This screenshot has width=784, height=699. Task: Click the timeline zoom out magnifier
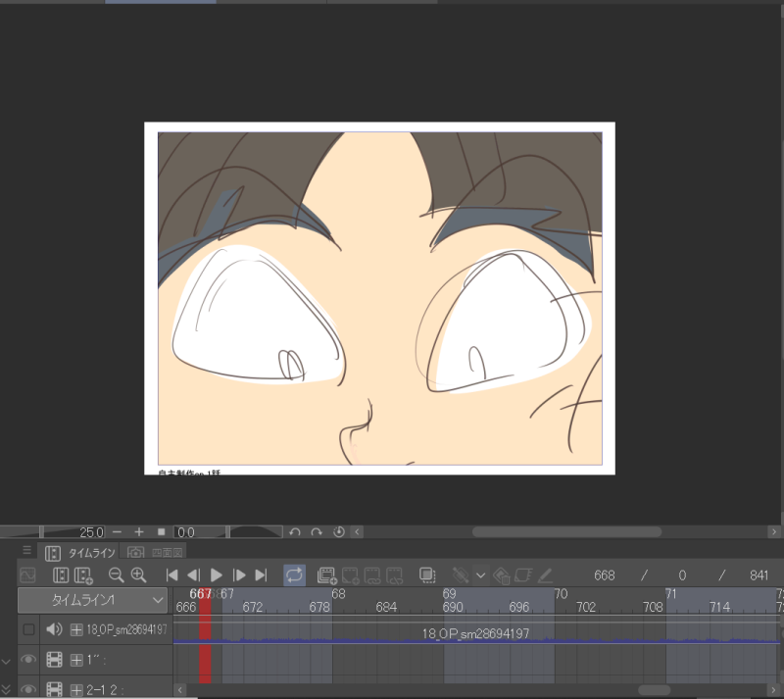point(116,575)
